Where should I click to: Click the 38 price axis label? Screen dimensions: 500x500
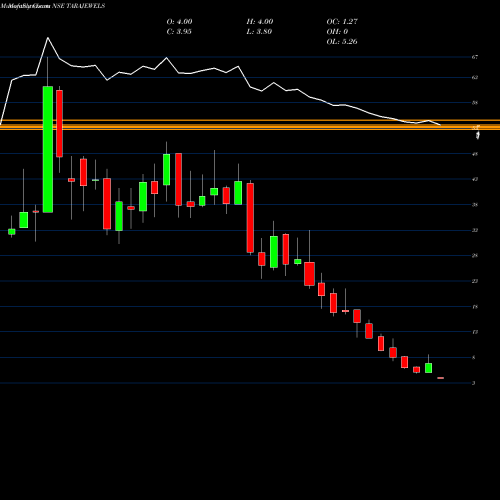click(475, 205)
